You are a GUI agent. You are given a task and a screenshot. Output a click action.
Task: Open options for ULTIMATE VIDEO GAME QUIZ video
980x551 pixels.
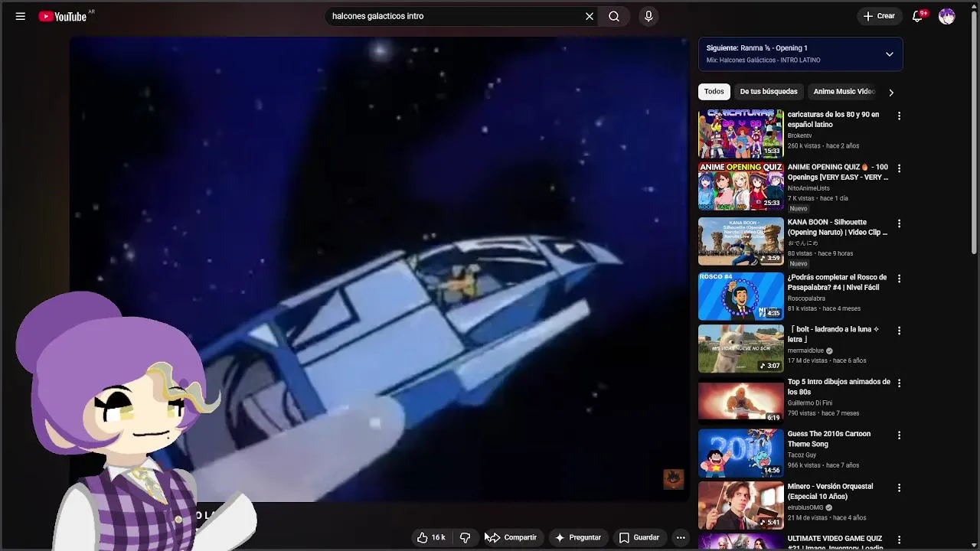(899, 540)
